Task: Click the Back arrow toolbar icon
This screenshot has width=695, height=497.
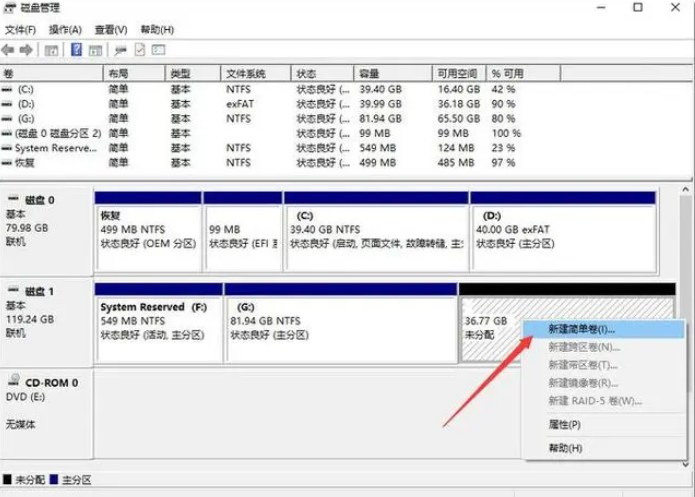Action: coord(8,50)
